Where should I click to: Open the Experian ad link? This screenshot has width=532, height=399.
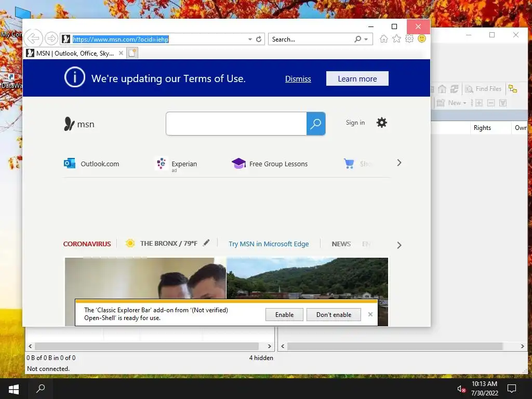pyautogui.click(x=176, y=164)
